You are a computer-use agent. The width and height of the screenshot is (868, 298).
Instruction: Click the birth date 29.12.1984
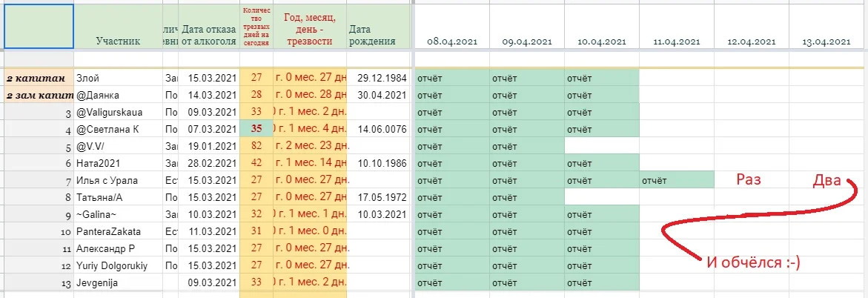click(378, 78)
